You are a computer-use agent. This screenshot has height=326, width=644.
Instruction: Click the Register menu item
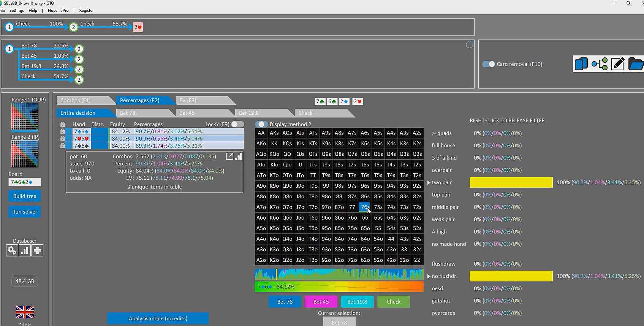(x=86, y=10)
